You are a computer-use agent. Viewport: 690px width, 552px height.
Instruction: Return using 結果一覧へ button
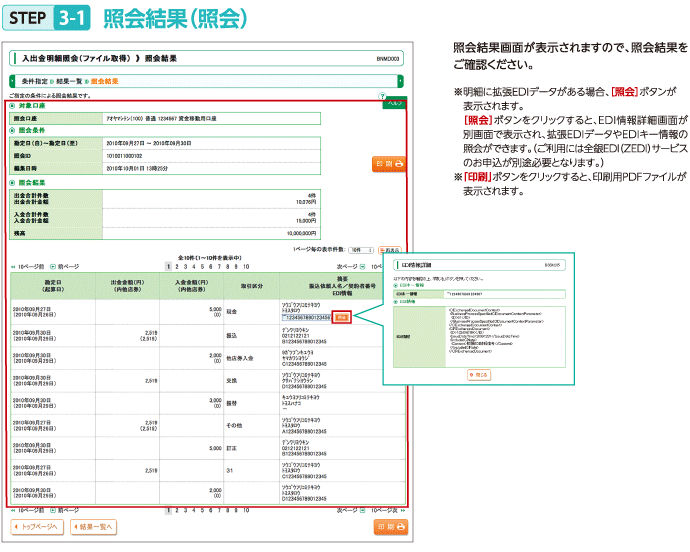93,526
